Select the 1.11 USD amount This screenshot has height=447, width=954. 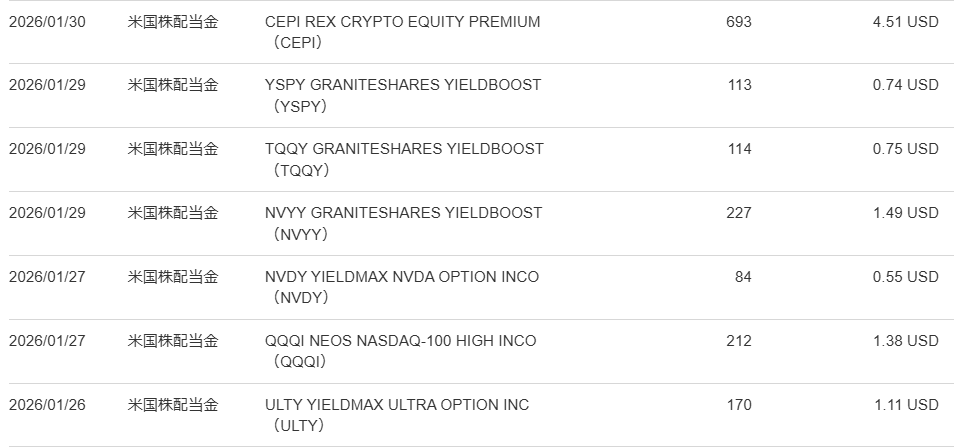click(906, 405)
